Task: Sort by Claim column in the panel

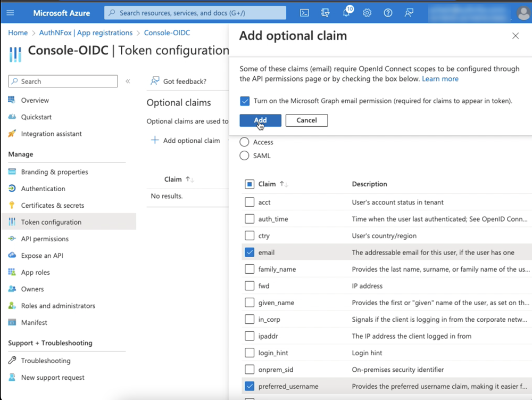Action: [x=273, y=184]
